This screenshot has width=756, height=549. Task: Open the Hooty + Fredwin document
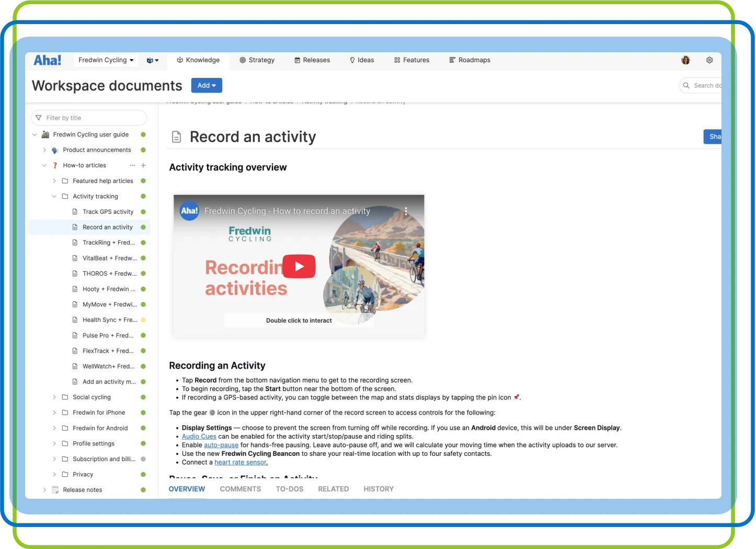109,289
